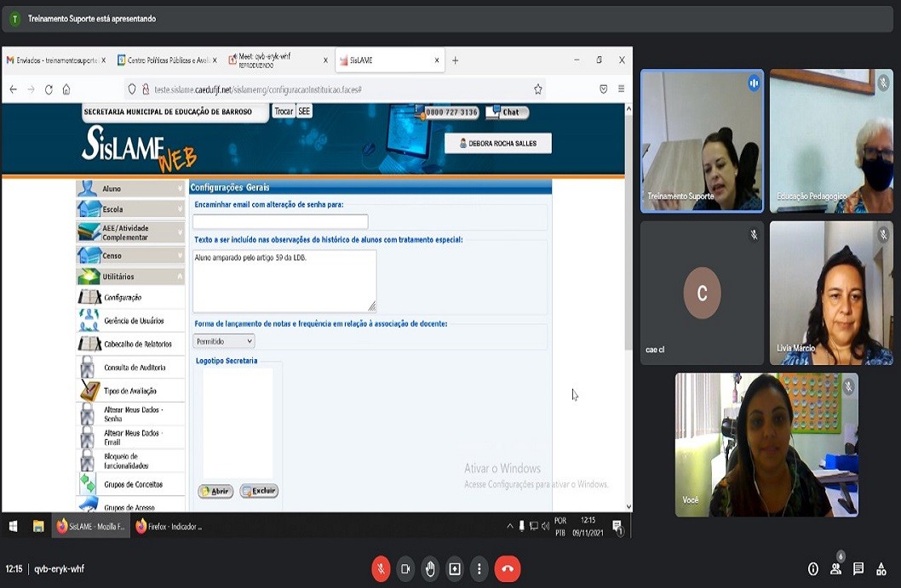Viewport: 901px width, 588px height.
Task: Go back with the browser back arrow
Action: click(14, 89)
